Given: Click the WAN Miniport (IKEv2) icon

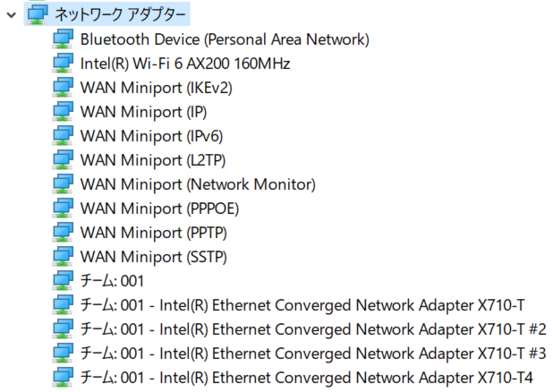Looking at the screenshot, I should (x=64, y=88).
